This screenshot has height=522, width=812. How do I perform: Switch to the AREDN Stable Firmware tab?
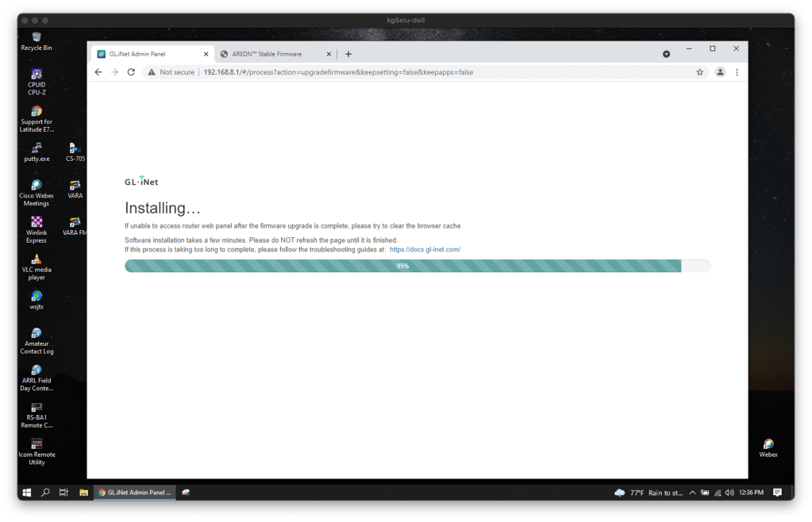click(x=272, y=54)
